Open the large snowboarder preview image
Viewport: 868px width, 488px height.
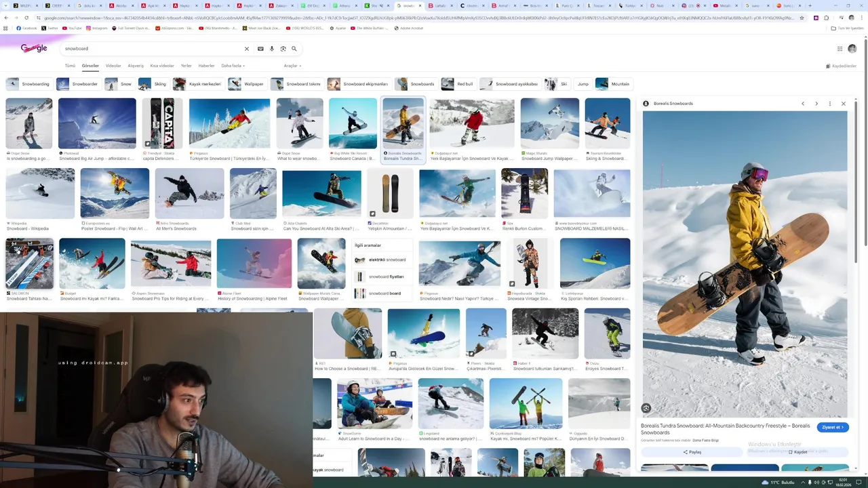tap(745, 264)
